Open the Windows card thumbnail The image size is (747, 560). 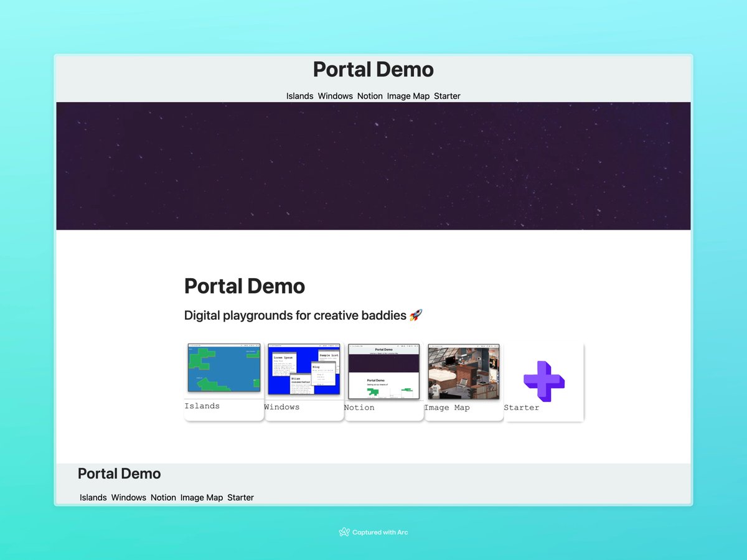click(x=304, y=369)
